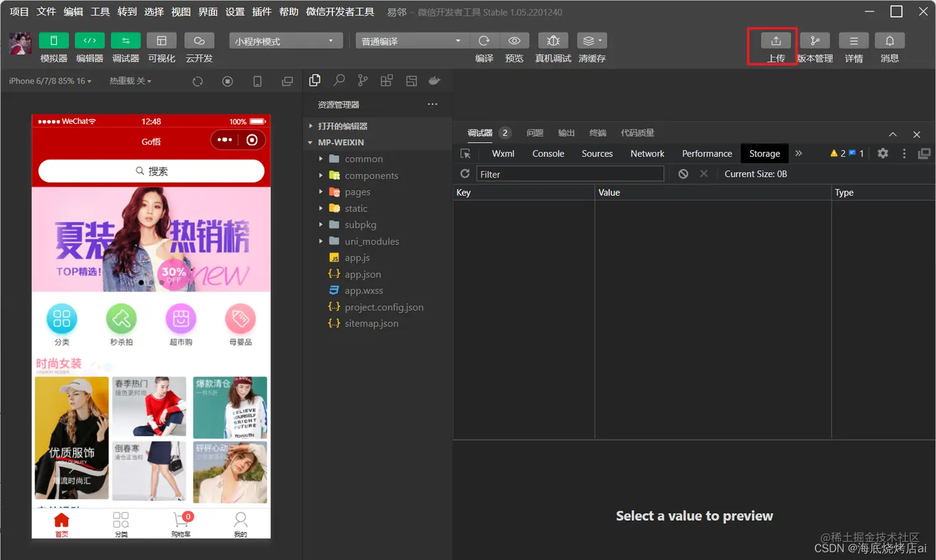Image resolution: width=936 pixels, height=560 pixels.
Task: Click the compile refresh icon
Action: (x=484, y=41)
